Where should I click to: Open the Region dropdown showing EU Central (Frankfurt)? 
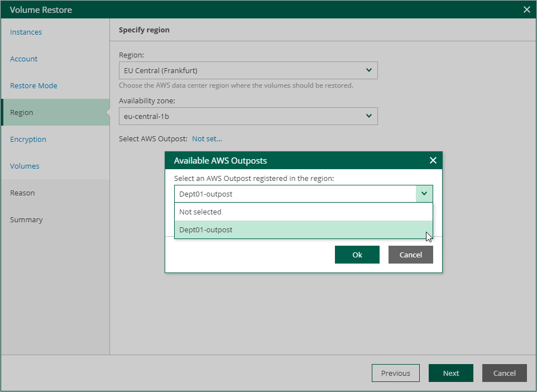pyautogui.click(x=248, y=70)
